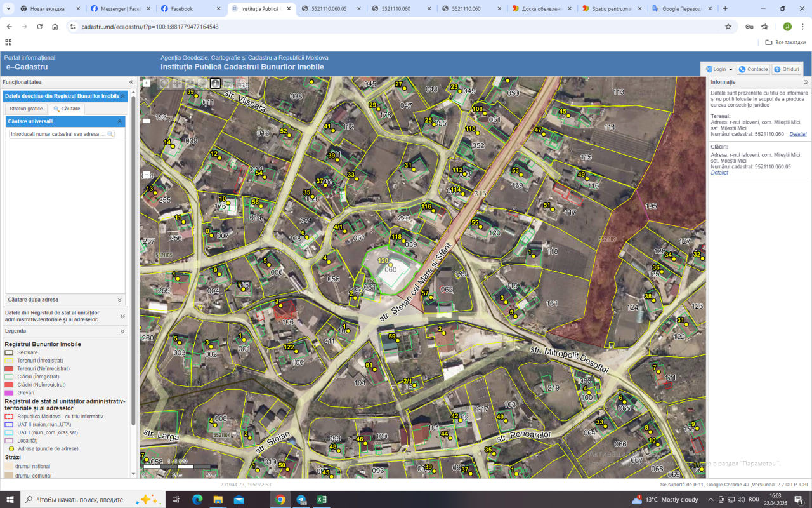Bookmark this page with the star icon
The width and height of the screenshot is (812, 508).
pos(728,27)
